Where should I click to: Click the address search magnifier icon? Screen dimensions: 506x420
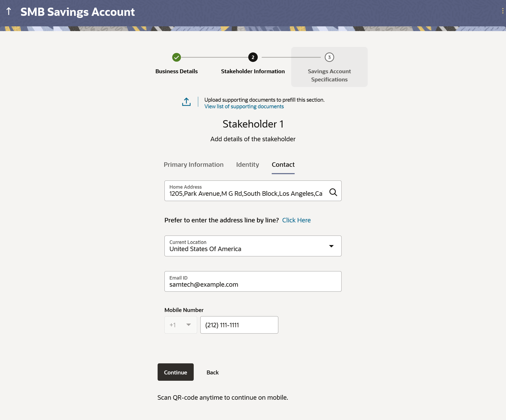333,192
